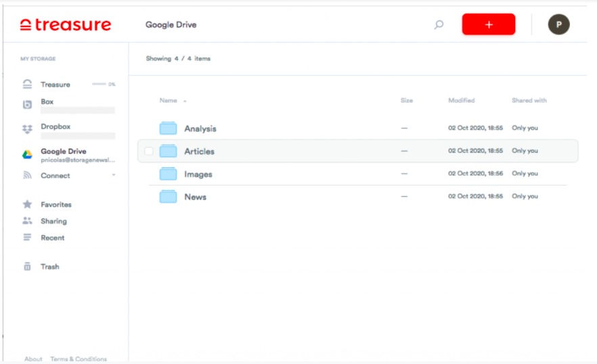597x364 pixels.
Task: Click the Favorites star icon
Action: 27,204
